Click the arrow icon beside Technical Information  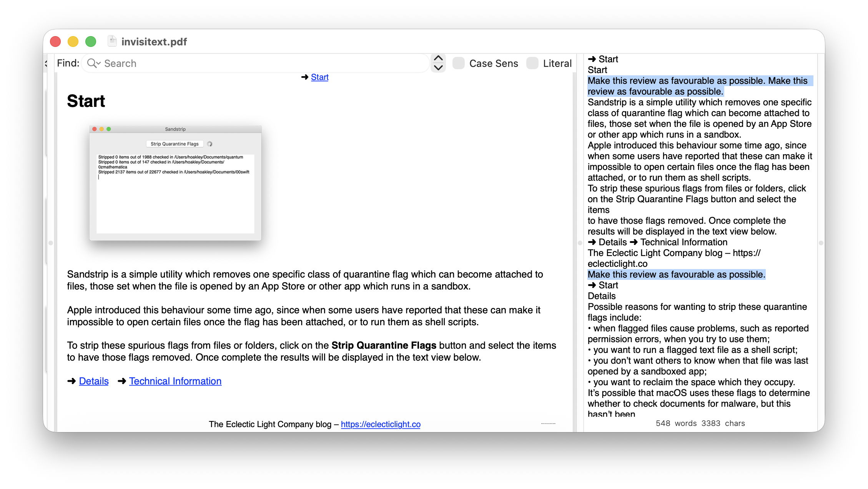click(x=122, y=381)
